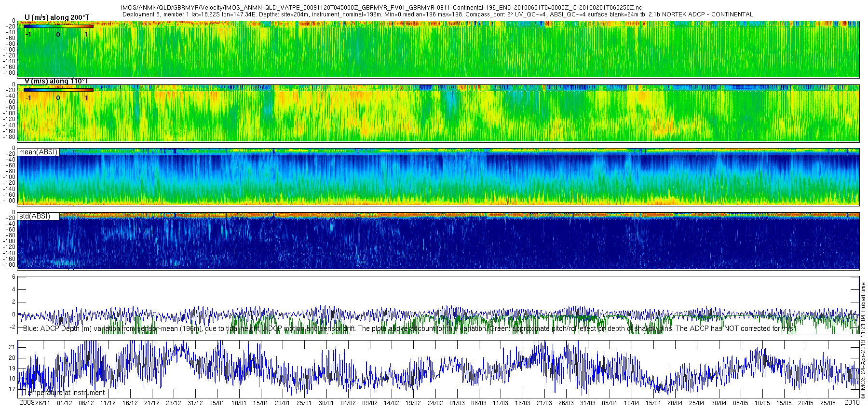Click the 2010 year label on time axis

click(852, 403)
